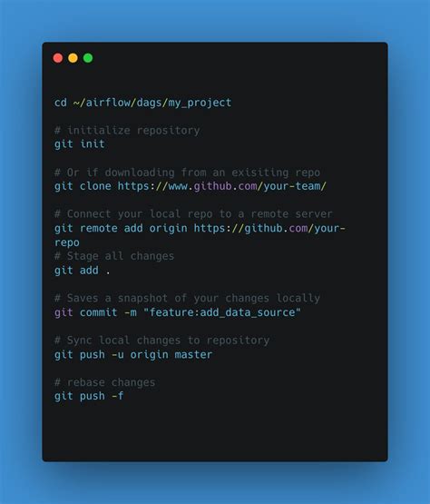430x504 pixels.
Task: Click the comment about downloading an existing repo
Action: 187,173
